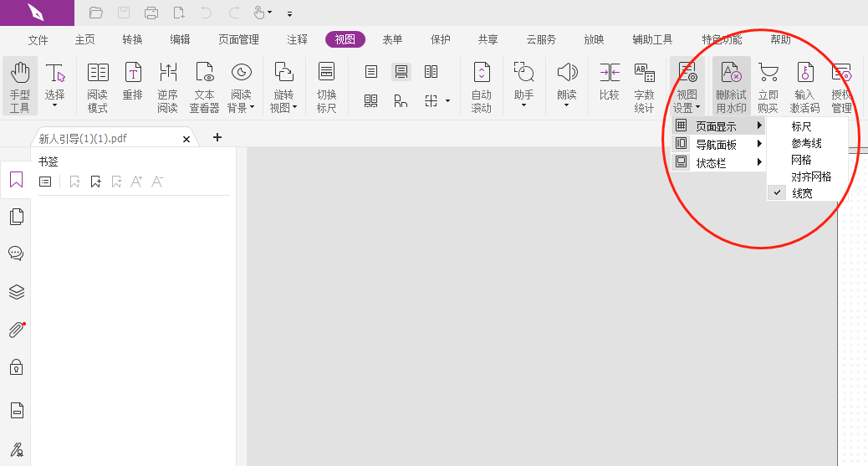
Task: Switch to the 注释 ribbon tab
Action: pos(297,39)
